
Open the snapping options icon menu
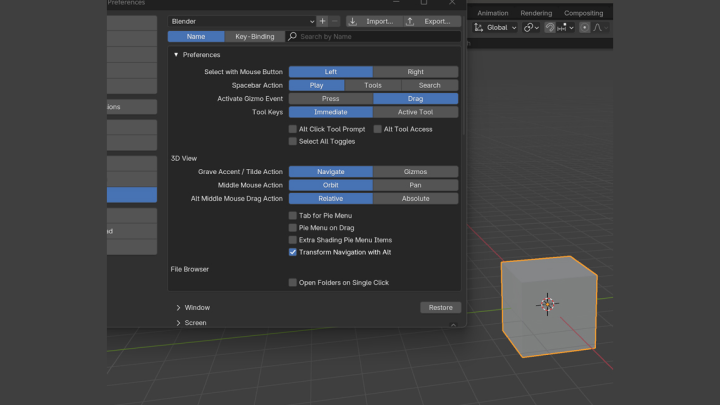[x=564, y=27]
